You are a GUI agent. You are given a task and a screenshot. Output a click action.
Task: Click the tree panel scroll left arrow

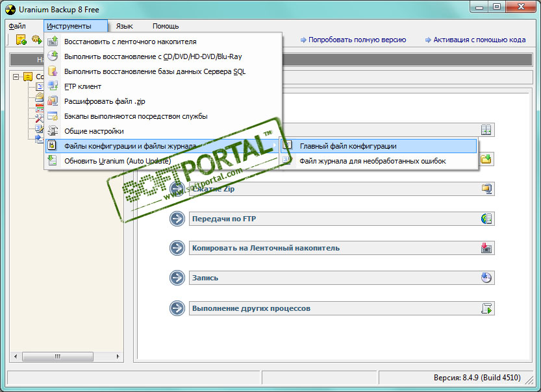pos(16,356)
